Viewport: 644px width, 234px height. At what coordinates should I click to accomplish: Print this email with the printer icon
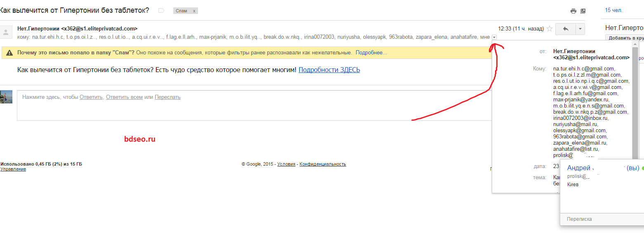[573, 11]
